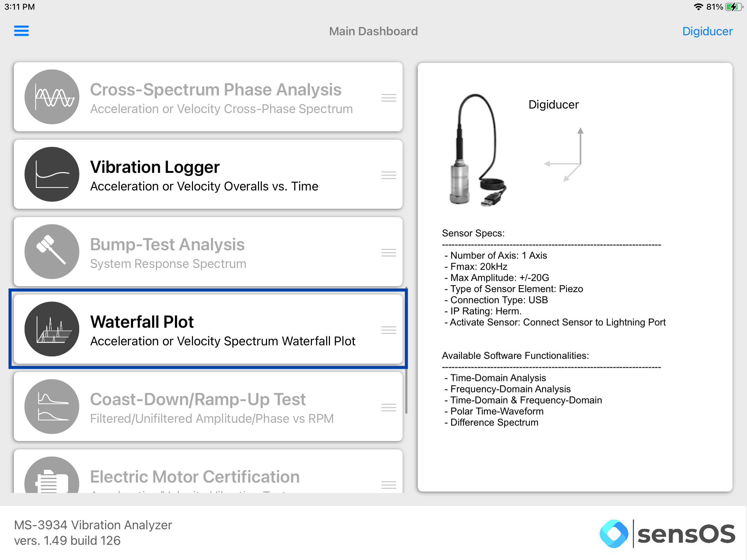This screenshot has width=747, height=560.
Task: Grab reorder handle on Electric Motor Certification
Action: click(389, 485)
